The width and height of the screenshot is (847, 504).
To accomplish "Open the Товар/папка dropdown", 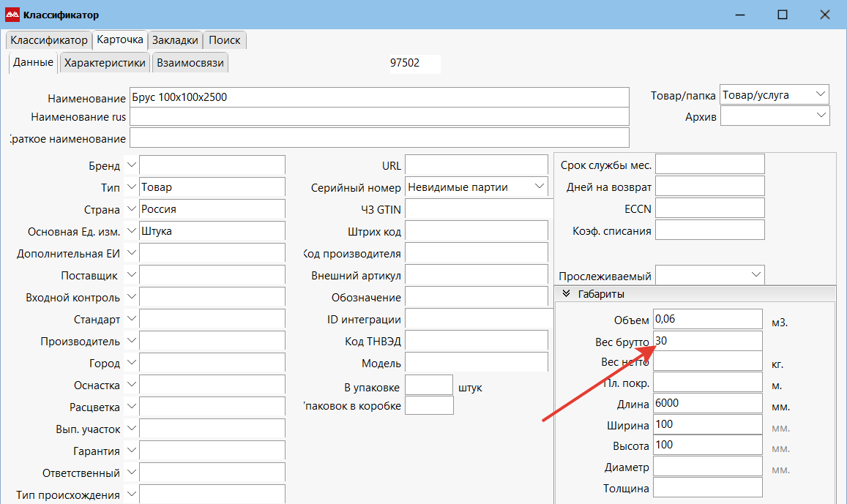I will [775, 95].
